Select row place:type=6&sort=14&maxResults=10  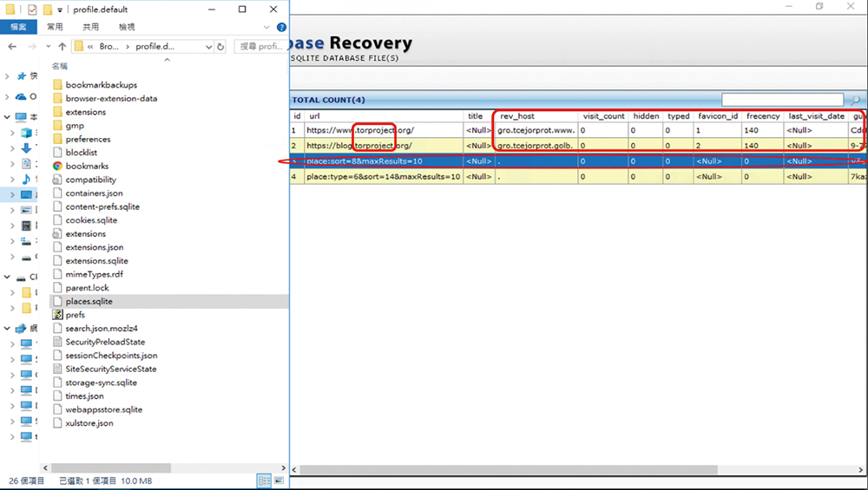coord(578,176)
